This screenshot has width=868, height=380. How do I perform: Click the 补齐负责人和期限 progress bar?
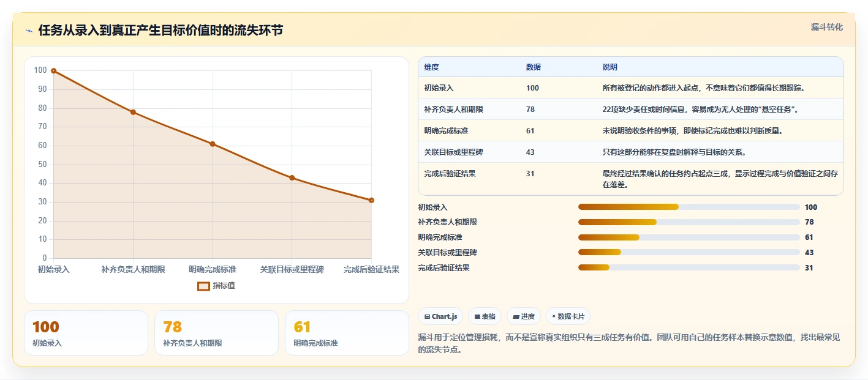[x=689, y=222]
